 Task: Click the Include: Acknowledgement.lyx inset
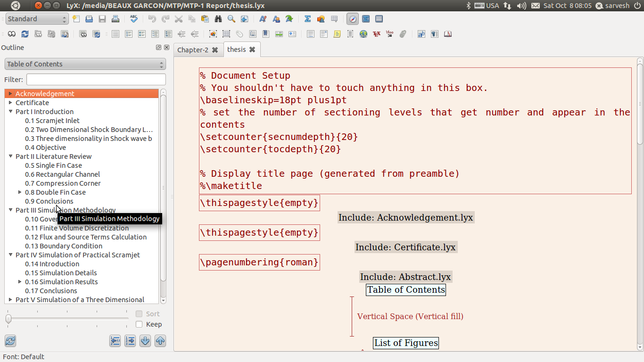coord(405,217)
